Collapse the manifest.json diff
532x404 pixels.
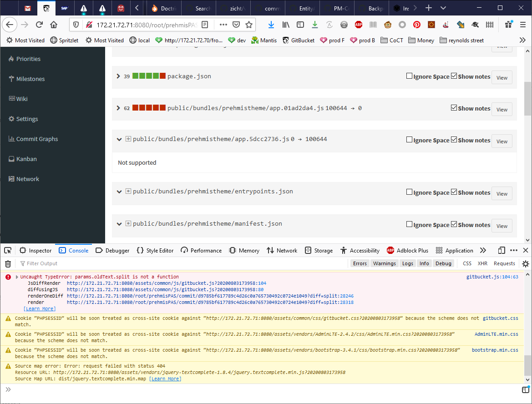coord(119,224)
